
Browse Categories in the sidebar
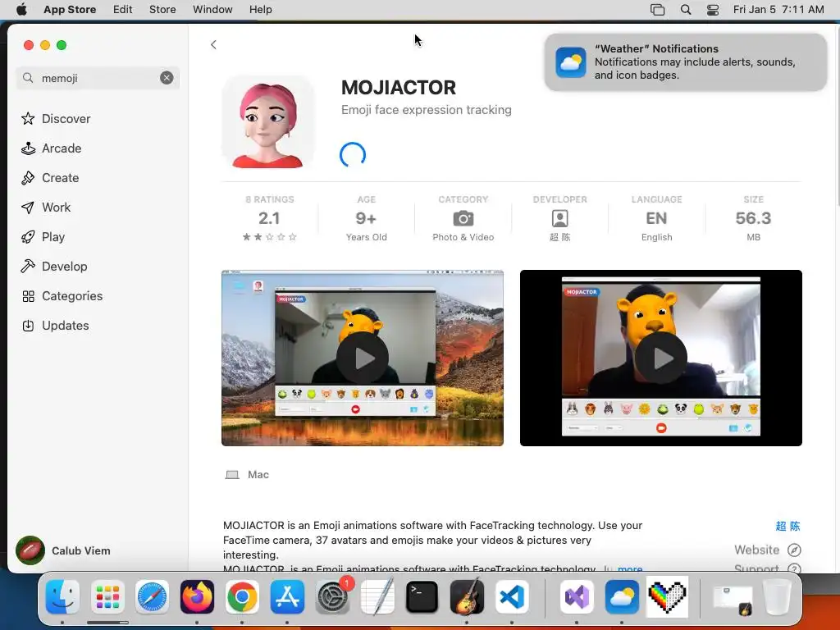coord(72,295)
